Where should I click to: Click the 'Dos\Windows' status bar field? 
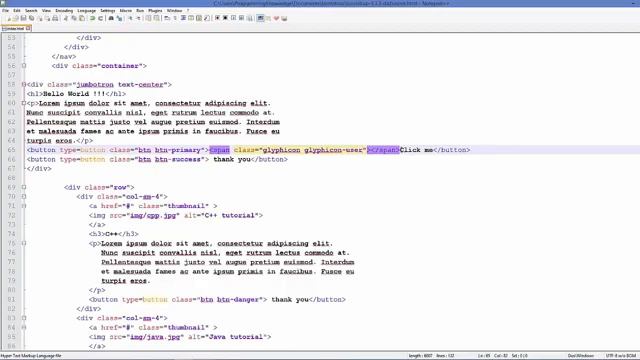pyautogui.click(x=580, y=356)
